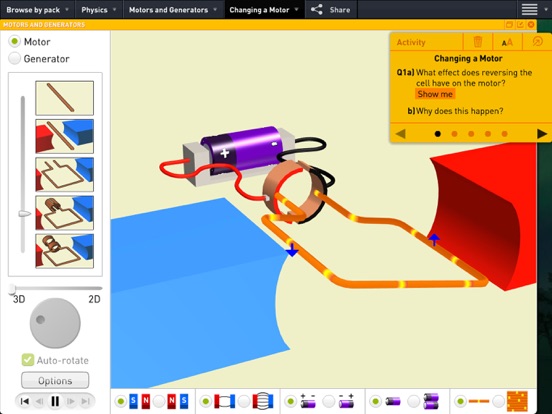
Task: Click the Show me button
Action: (x=435, y=94)
